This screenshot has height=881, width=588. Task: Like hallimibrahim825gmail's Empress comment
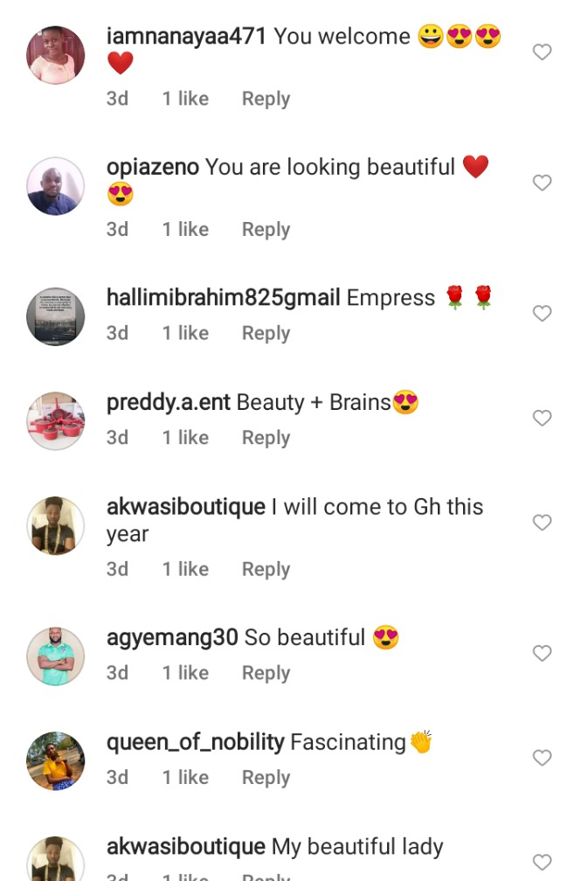pos(542,313)
